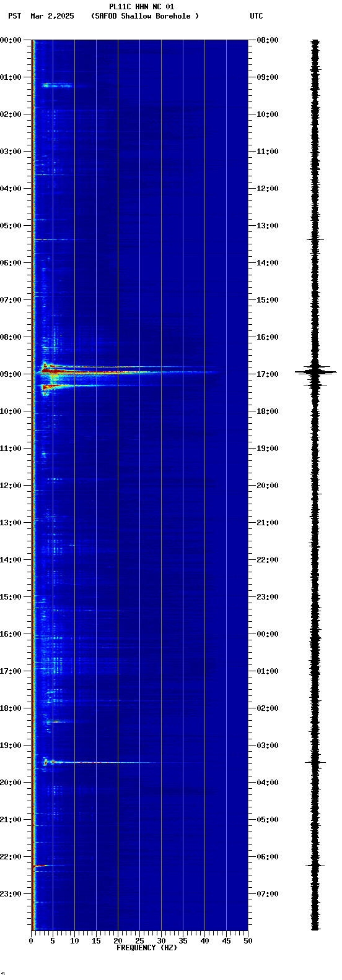Click the 17:00 UTC time label
Image resolution: width=342 pixels, height=980 pixels.
pos(268,374)
